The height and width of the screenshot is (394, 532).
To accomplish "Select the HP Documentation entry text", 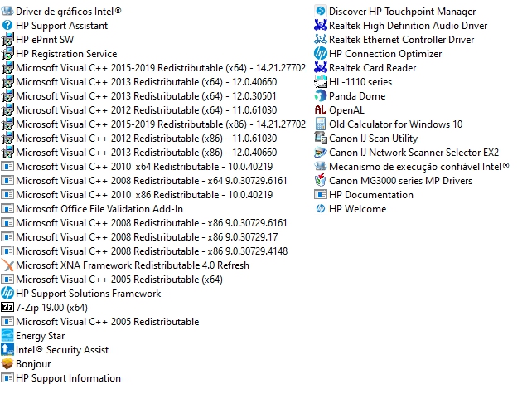I will tap(371, 195).
